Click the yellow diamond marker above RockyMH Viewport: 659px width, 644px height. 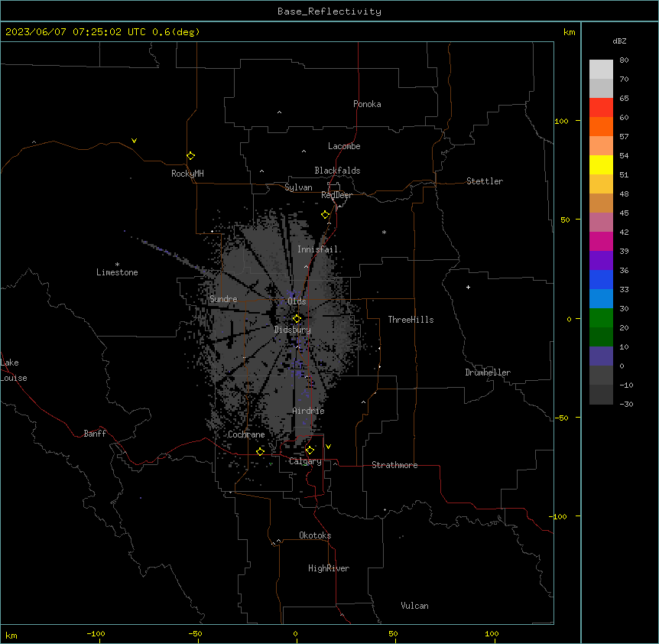coord(191,156)
